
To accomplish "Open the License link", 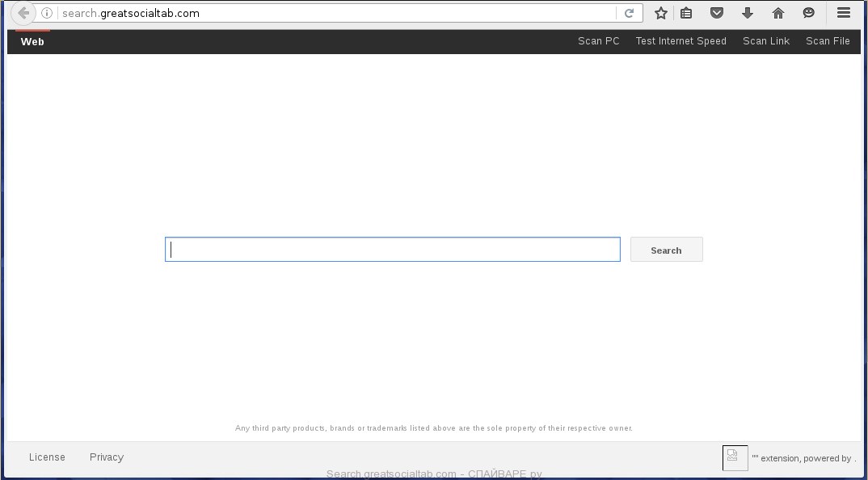I will 47,457.
